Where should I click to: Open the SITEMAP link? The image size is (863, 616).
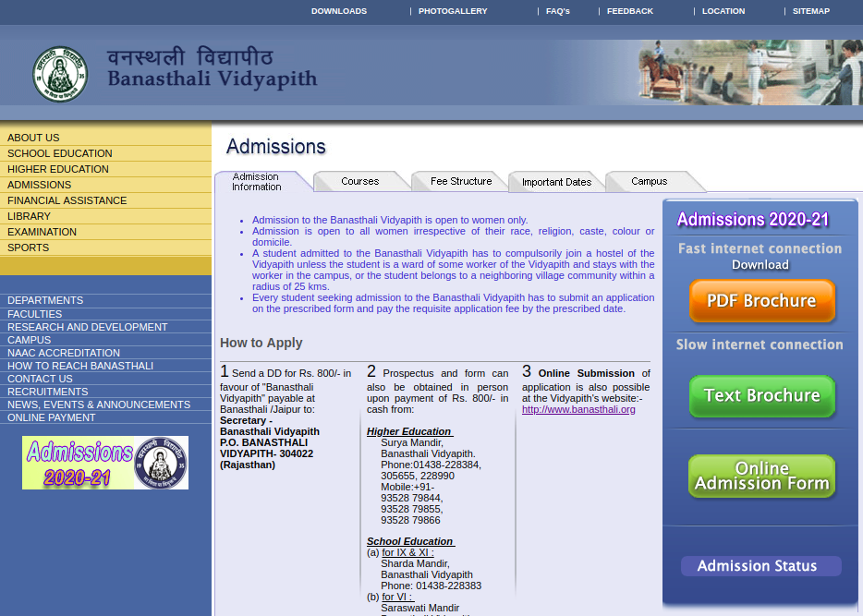pyautogui.click(x=811, y=11)
